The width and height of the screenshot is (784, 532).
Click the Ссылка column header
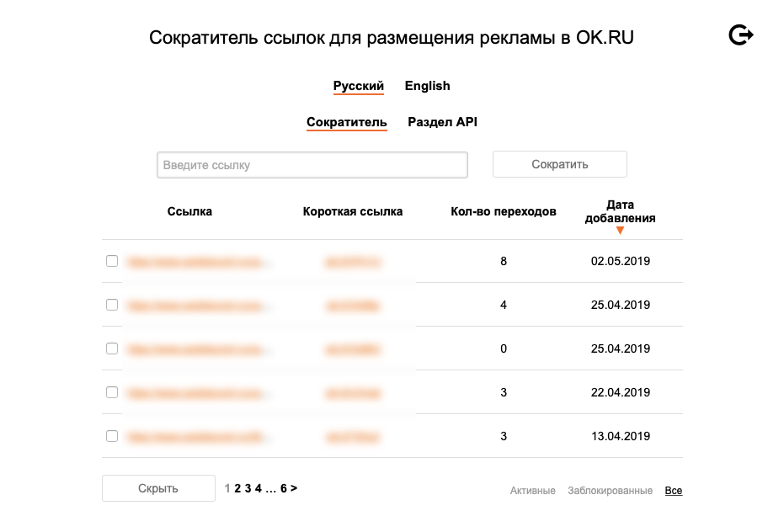pos(189,211)
